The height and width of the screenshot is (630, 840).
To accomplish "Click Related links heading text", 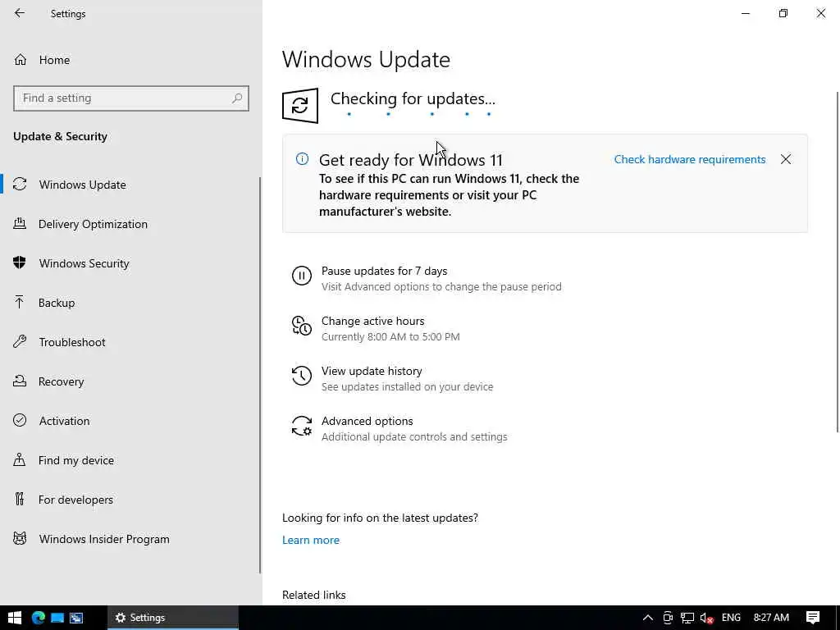I will click(314, 596).
